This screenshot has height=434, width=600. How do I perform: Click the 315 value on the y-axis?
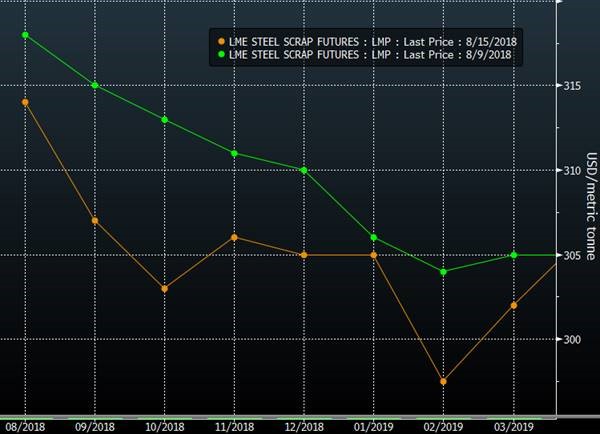pyautogui.click(x=571, y=86)
